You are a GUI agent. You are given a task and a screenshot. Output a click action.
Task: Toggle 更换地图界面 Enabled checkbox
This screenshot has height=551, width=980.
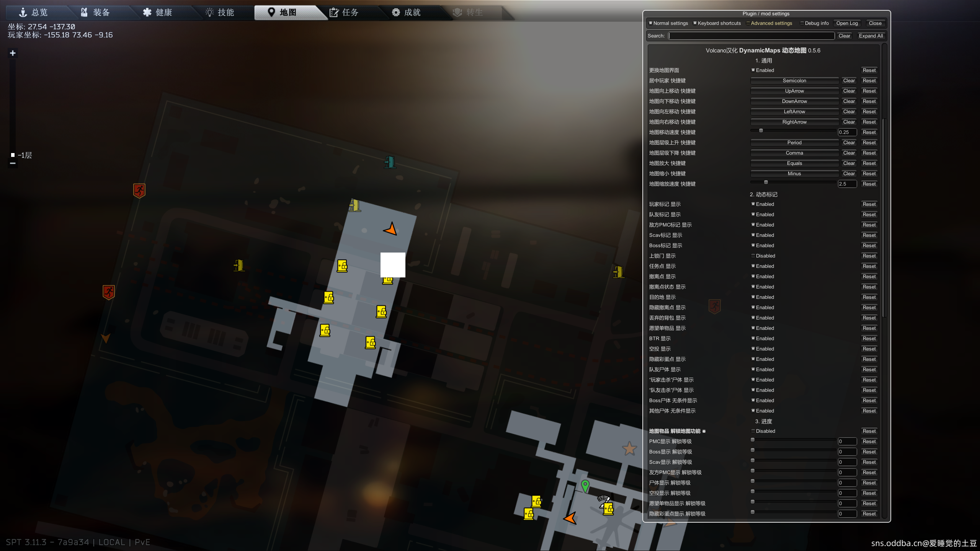click(x=753, y=70)
